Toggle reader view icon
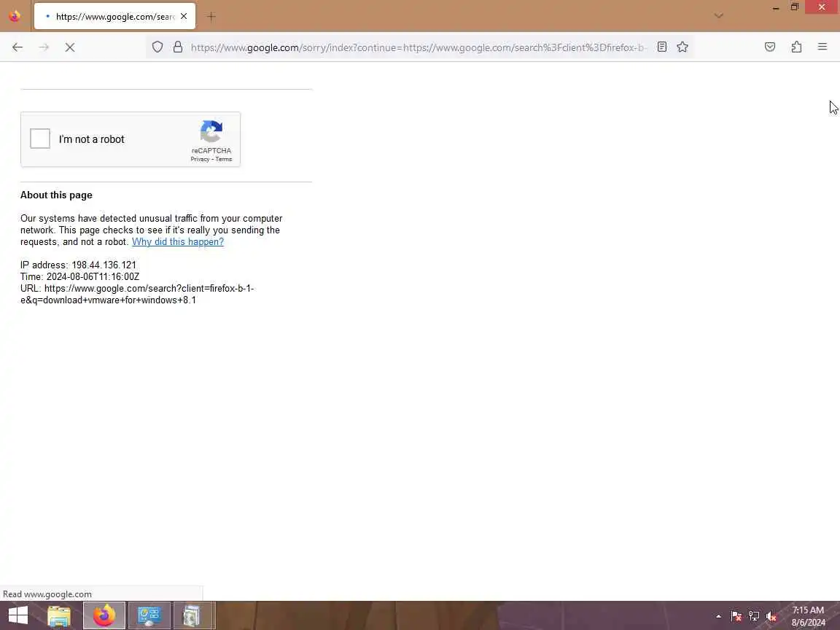 point(662,47)
